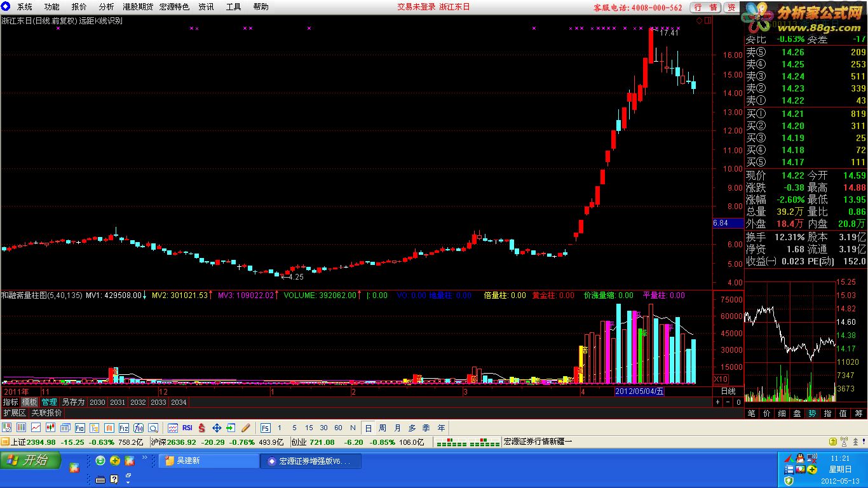This screenshot has width=868, height=488.
Task: Click the tree structure toolbar icon
Action: pos(95,428)
